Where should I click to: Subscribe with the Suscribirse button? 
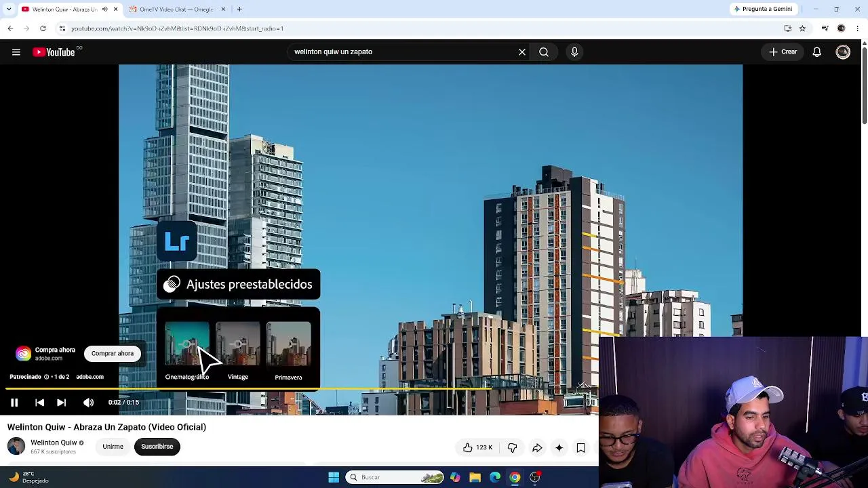pos(157,447)
